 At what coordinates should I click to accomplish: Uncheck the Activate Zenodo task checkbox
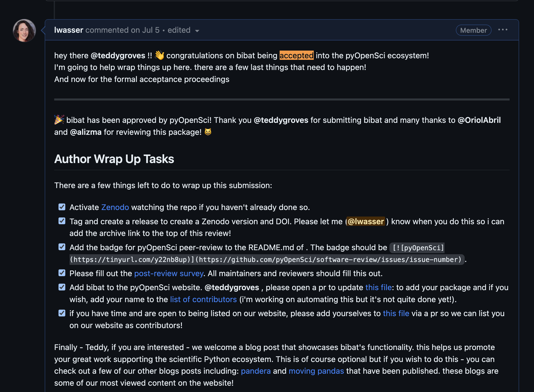pyautogui.click(x=62, y=207)
